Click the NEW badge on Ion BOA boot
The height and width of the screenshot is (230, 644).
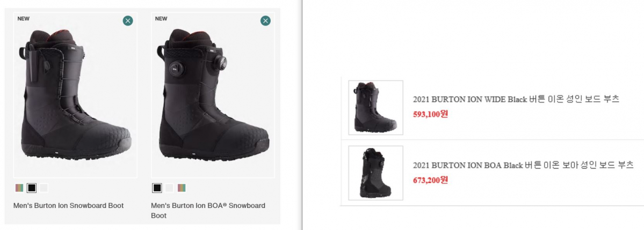pyautogui.click(x=161, y=19)
